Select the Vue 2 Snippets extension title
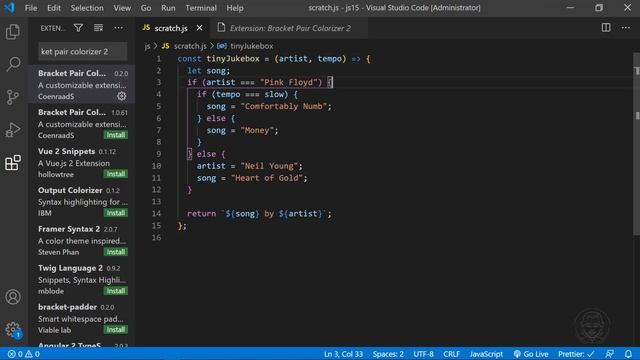Screen dimensions: 640x360 67,151
